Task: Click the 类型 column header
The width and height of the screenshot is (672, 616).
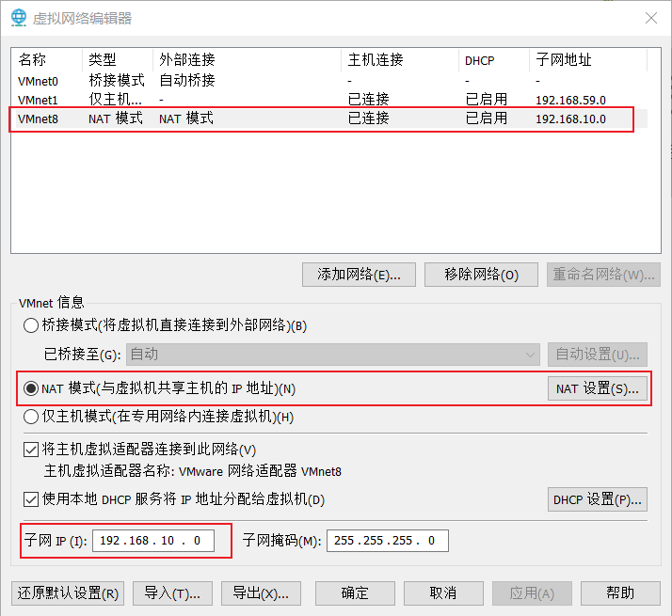Action: click(x=118, y=59)
